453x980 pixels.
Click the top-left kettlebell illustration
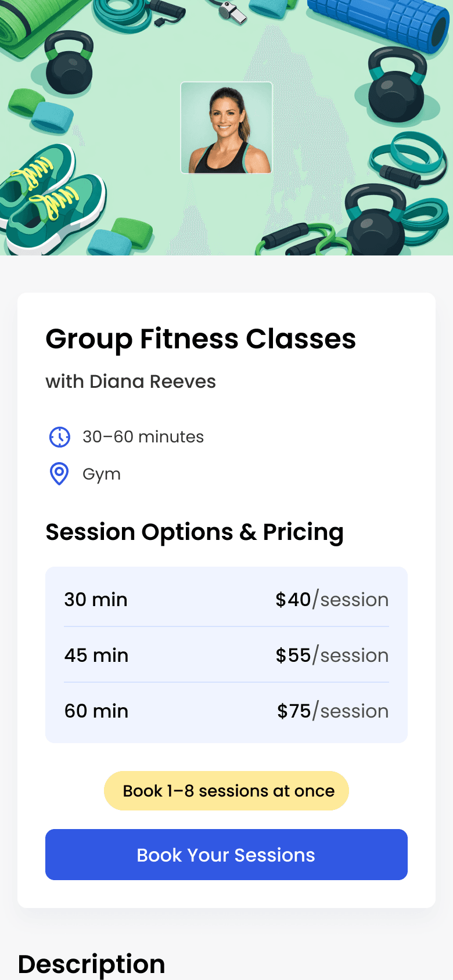click(x=69, y=63)
